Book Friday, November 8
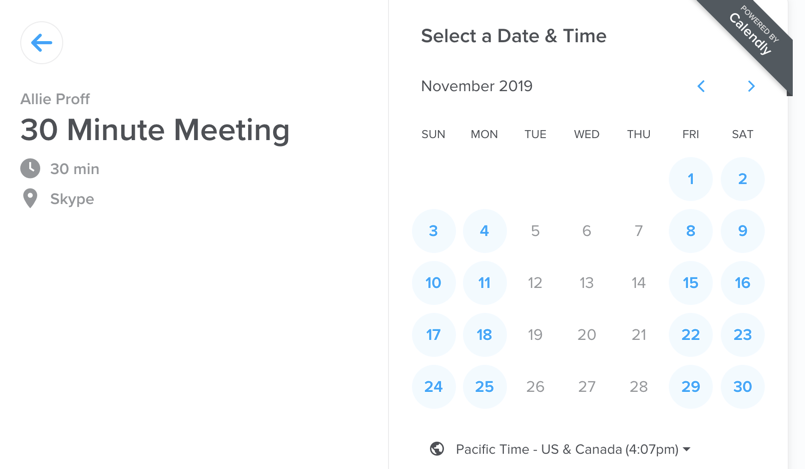 (x=690, y=231)
